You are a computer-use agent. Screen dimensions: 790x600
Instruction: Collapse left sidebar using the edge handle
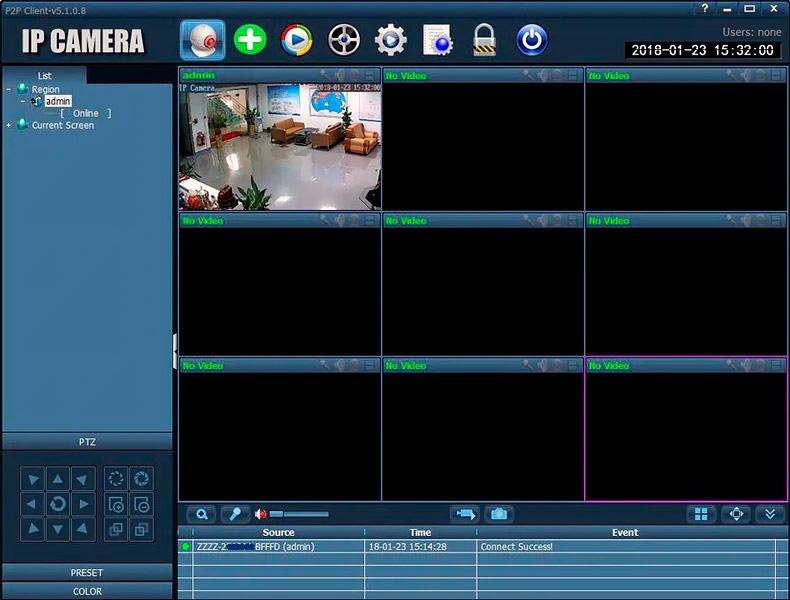pyautogui.click(x=175, y=351)
